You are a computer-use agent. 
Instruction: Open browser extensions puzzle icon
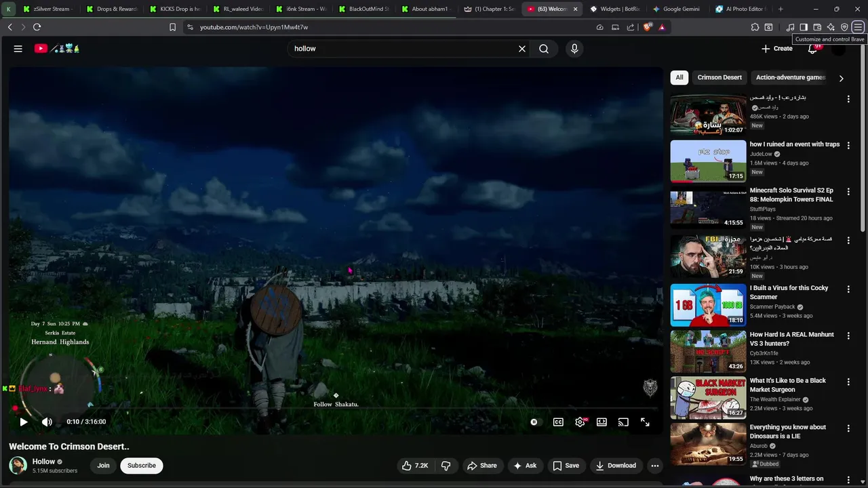pos(755,27)
